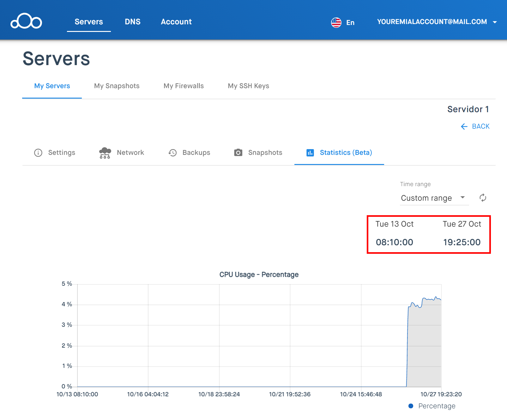Open the Custom range time dropdown
This screenshot has width=507, height=420.
click(x=434, y=198)
